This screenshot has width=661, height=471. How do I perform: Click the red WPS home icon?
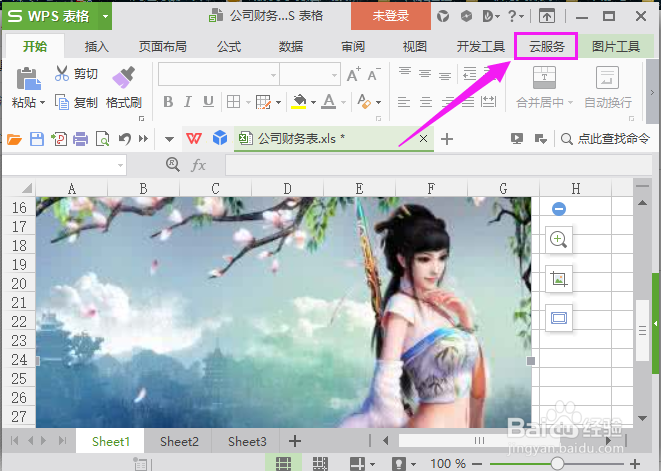[x=194, y=138]
